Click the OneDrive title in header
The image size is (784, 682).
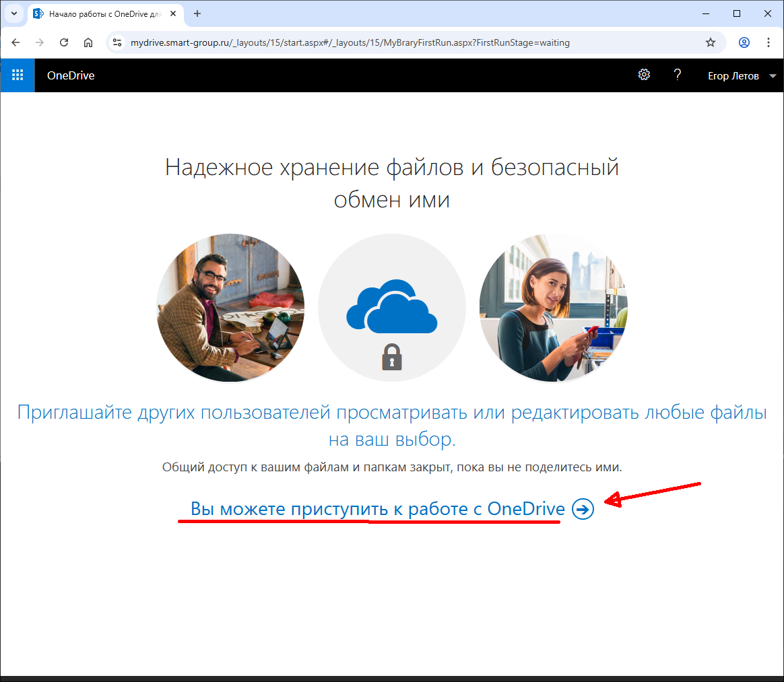click(x=71, y=75)
